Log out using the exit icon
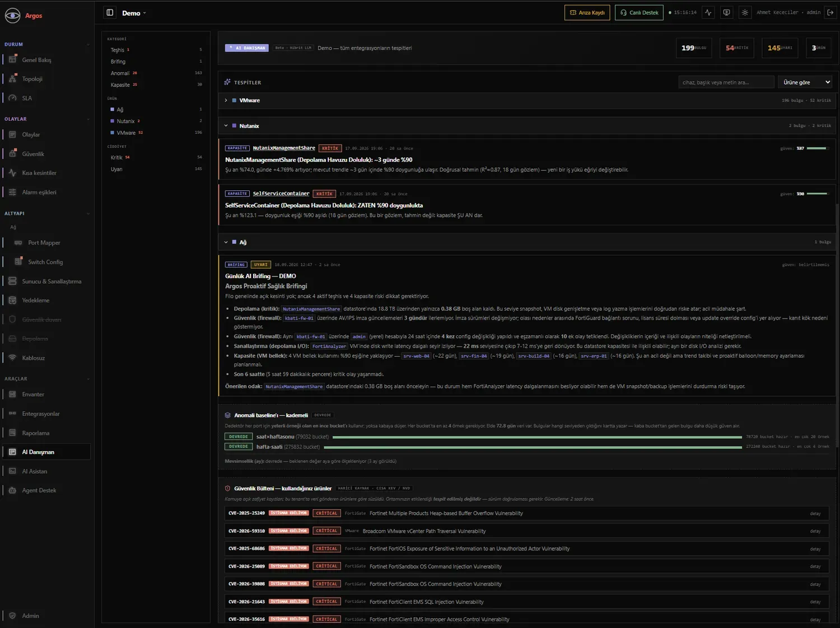 point(830,13)
